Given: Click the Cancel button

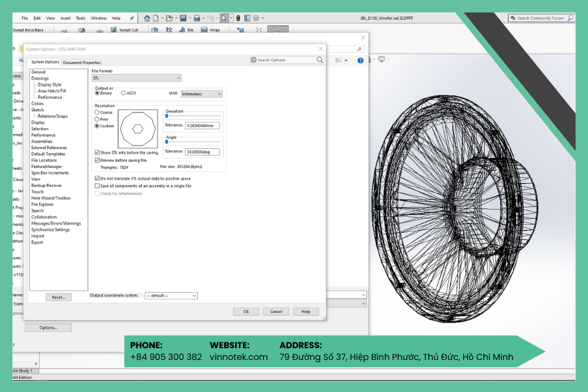Looking at the screenshot, I should tap(276, 312).
